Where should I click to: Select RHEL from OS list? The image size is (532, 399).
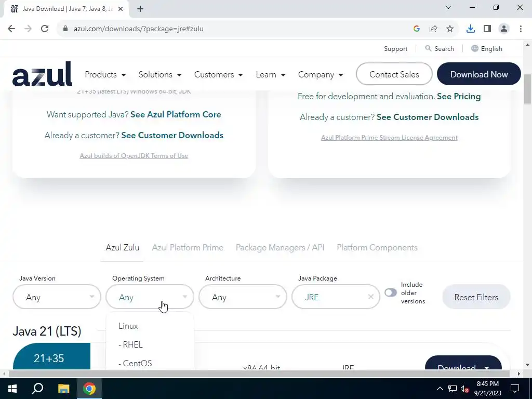(130, 345)
